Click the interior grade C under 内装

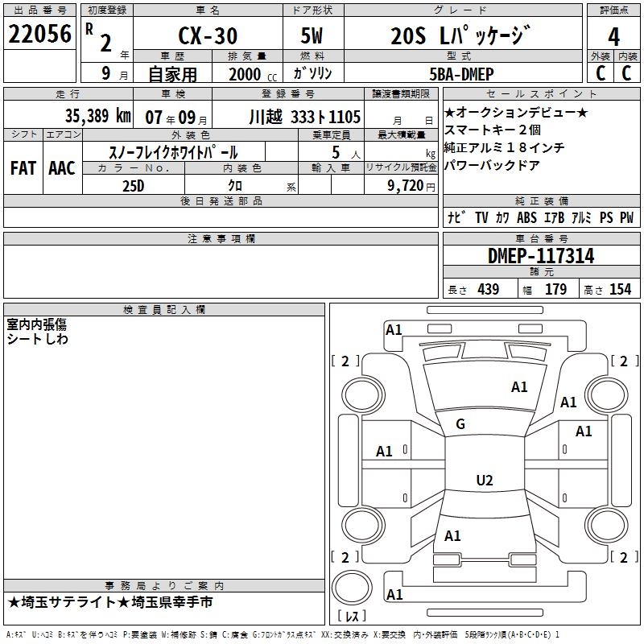pyautogui.click(x=626, y=73)
